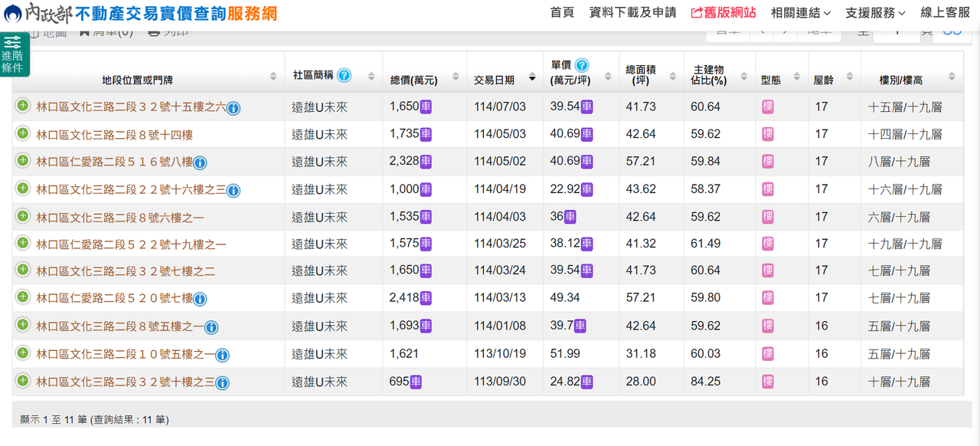Click 車 icon next to total price 1,735
980x446 pixels.
(x=426, y=134)
